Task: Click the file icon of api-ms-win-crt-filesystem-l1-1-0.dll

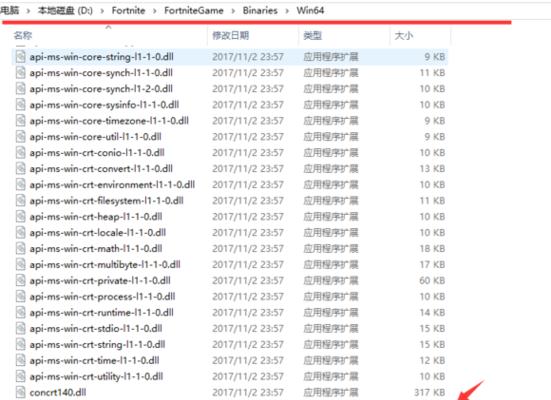Action: 21,201
